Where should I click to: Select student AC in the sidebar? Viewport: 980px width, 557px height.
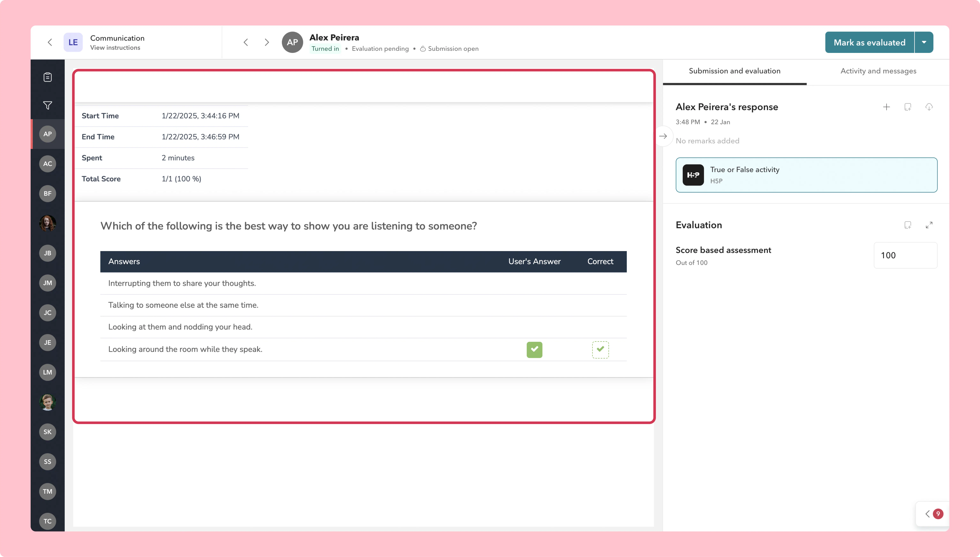point(47,164)
